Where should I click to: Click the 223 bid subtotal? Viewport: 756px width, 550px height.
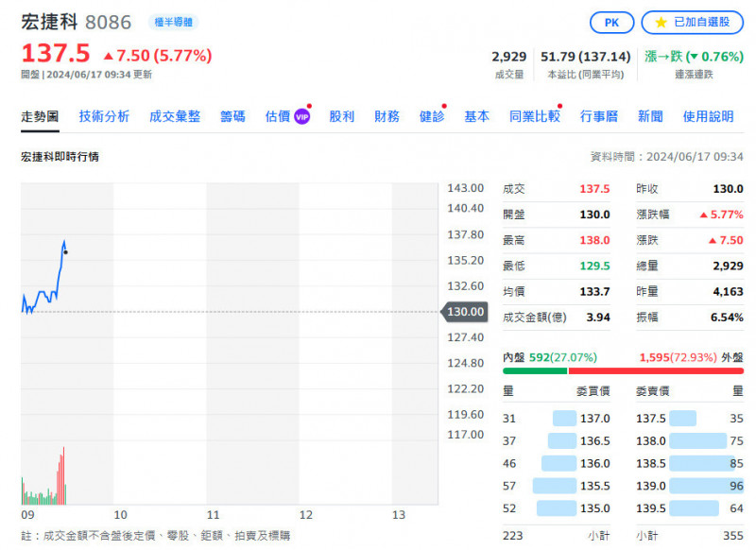coord(512,536)
